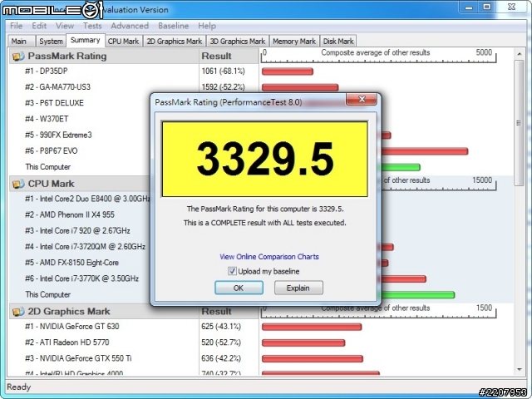Open the View menu
The image size is (532, 399).
pyautogui.click(x=65, y=26)
